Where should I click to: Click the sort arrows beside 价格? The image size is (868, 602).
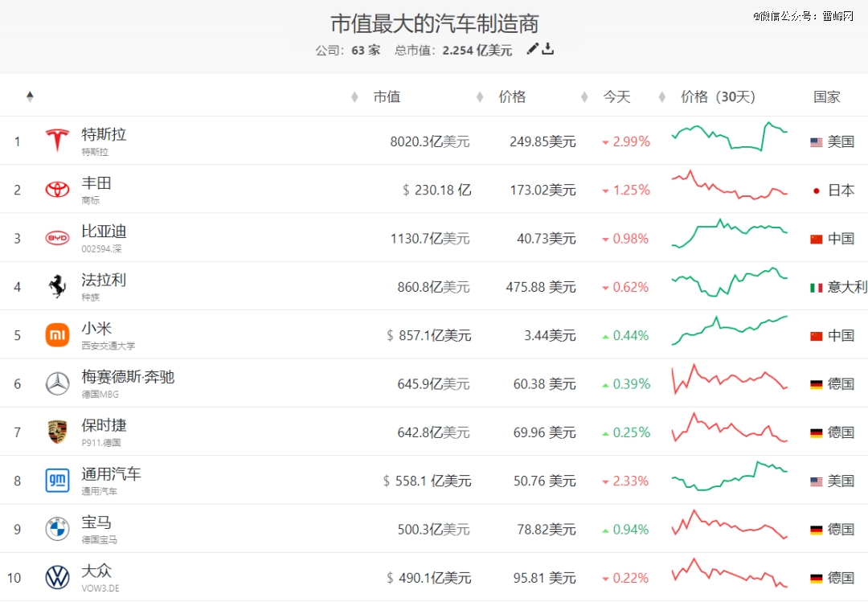[x=480, y=97]
